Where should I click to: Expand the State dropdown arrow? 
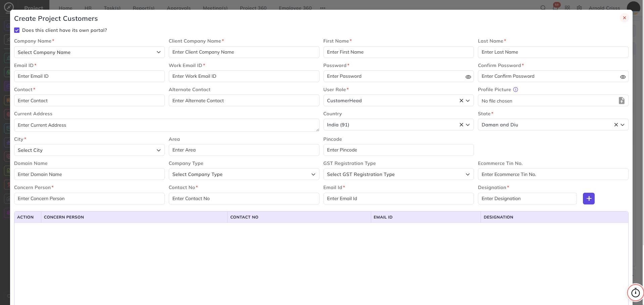point(623,125)
